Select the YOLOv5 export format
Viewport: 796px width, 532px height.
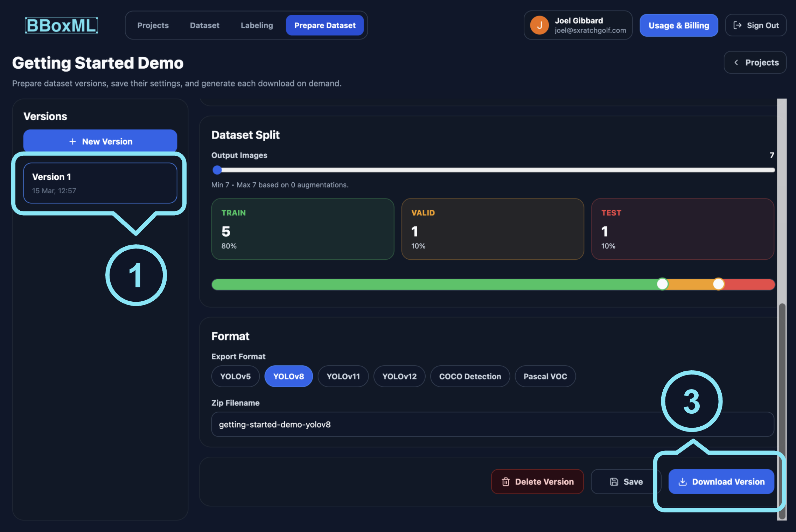point(235,376)
